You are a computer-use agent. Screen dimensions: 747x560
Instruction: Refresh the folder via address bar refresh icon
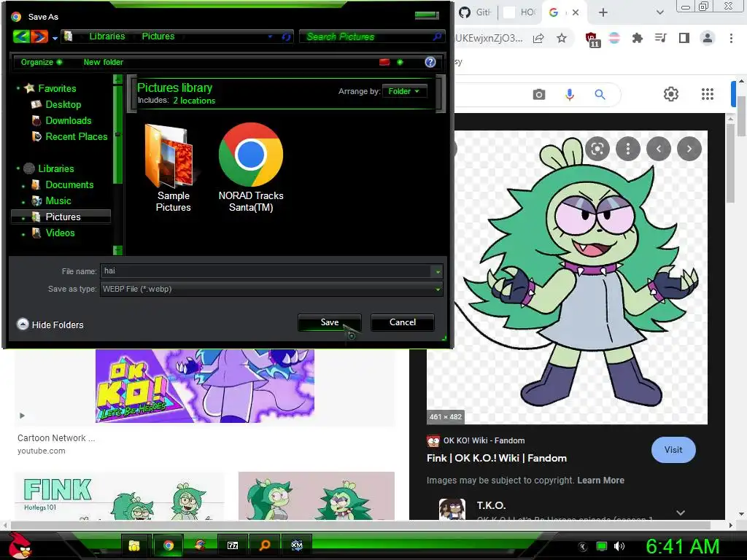click(286, 36)
